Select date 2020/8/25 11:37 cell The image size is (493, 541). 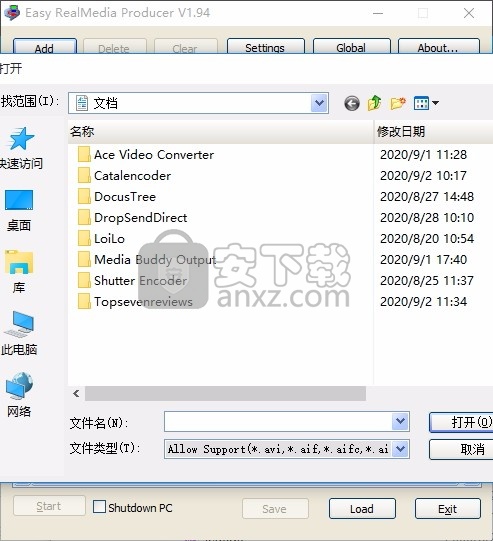click(427, 281)
